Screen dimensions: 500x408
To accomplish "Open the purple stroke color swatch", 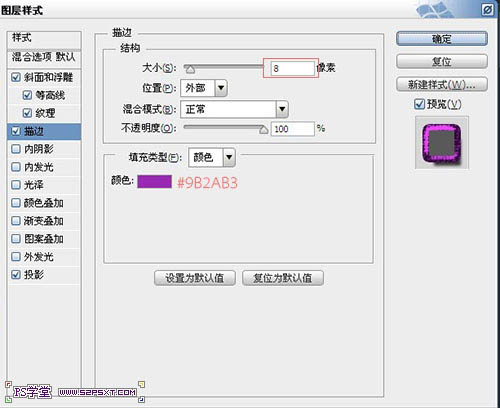I will pyautogui.click(x=154, y=182).
